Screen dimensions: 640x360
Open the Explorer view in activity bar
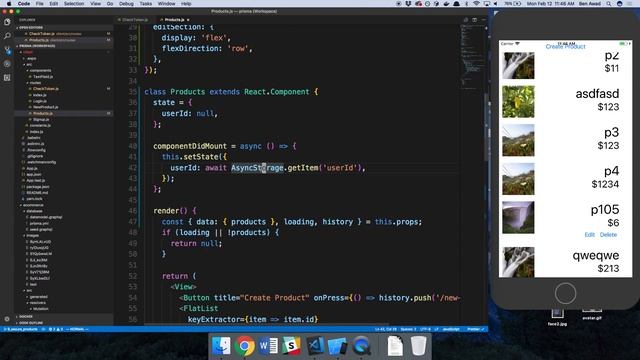[x=7, y=22]
